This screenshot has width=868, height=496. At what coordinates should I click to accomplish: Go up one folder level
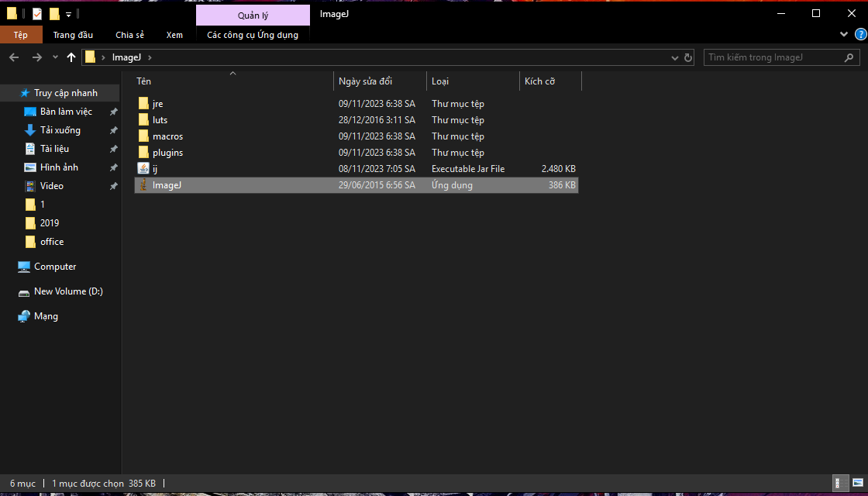71,57
